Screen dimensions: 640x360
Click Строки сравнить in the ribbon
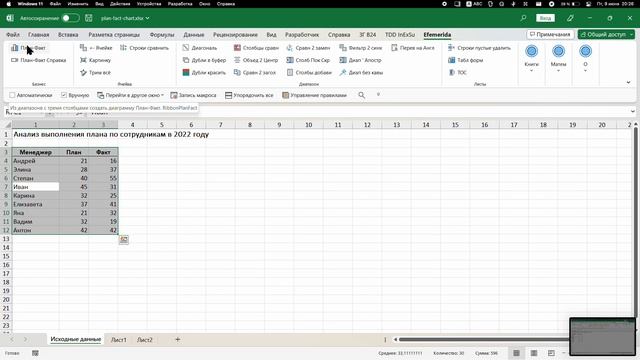144,48
